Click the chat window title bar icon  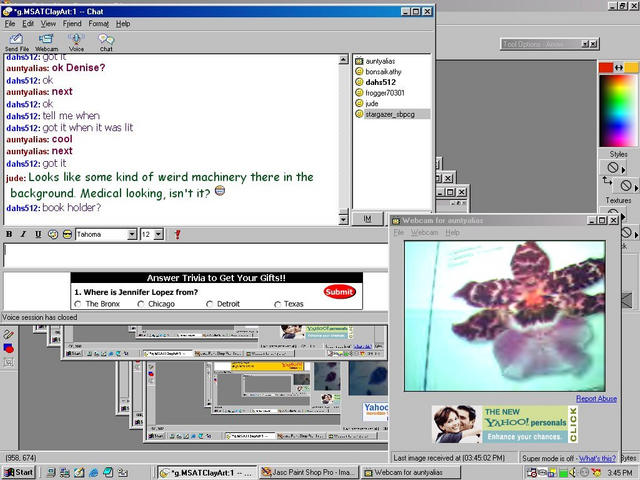point(7,11)
